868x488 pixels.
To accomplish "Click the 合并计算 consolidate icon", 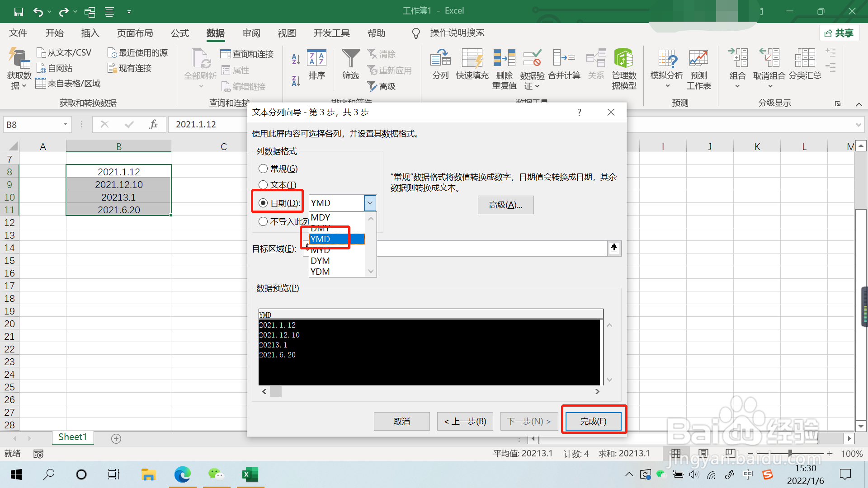I will 564,59.
